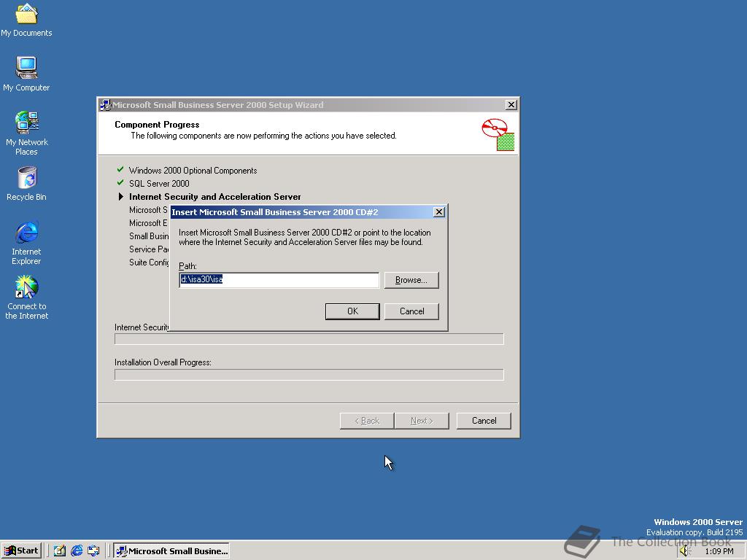This screenshot has width=747, height=560.
Task: Close the Setup Wizard window
Action: [x=511, y=105]
